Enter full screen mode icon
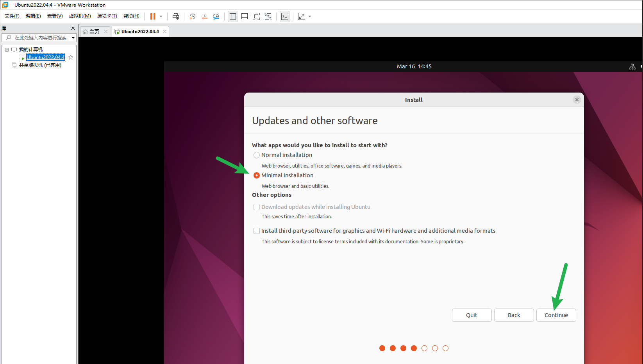 [x=256, y=16]
